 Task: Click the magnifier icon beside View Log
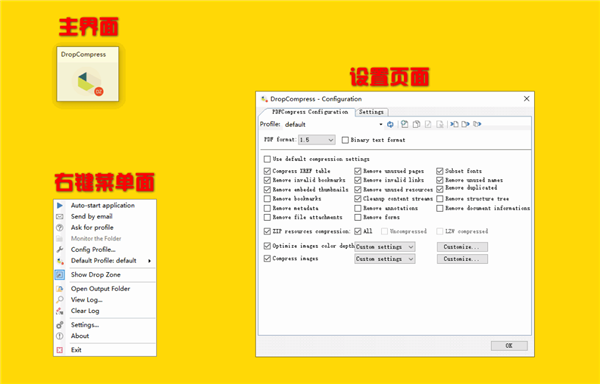click(x=60, y=299)
